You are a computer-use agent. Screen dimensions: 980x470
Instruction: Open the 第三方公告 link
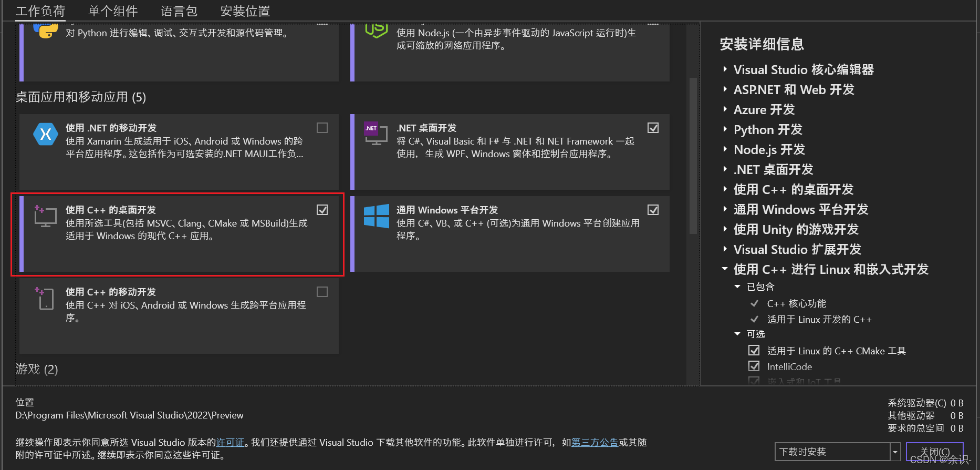click(x=595, y=442)
